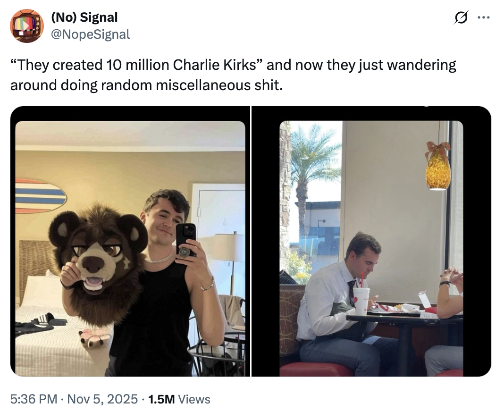Click the 5:36 PM timestamp
Screen dimensions: 504x420
click(x=33, y=399)
